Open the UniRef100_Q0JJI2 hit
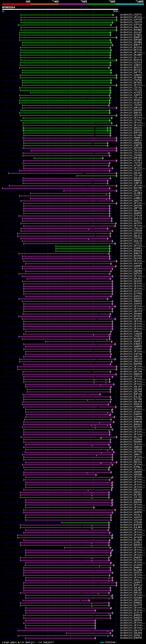 tap(131, 58)
